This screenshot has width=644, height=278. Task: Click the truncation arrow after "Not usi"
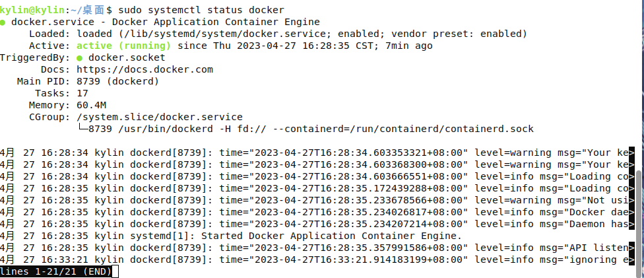coord(631,200)
